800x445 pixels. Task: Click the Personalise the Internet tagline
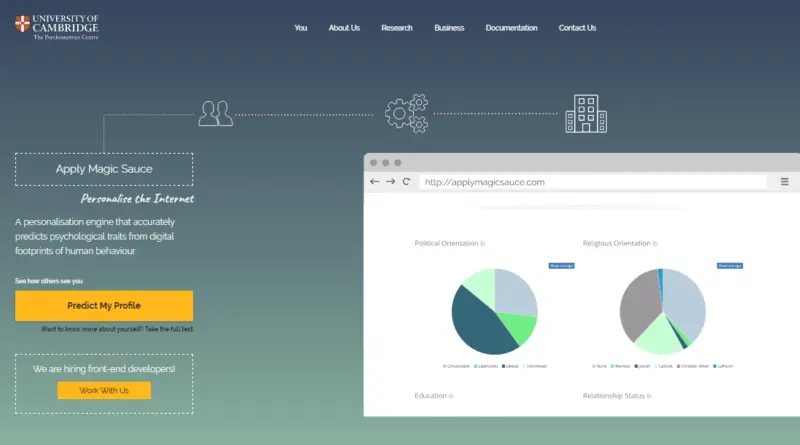coord(137,199)
